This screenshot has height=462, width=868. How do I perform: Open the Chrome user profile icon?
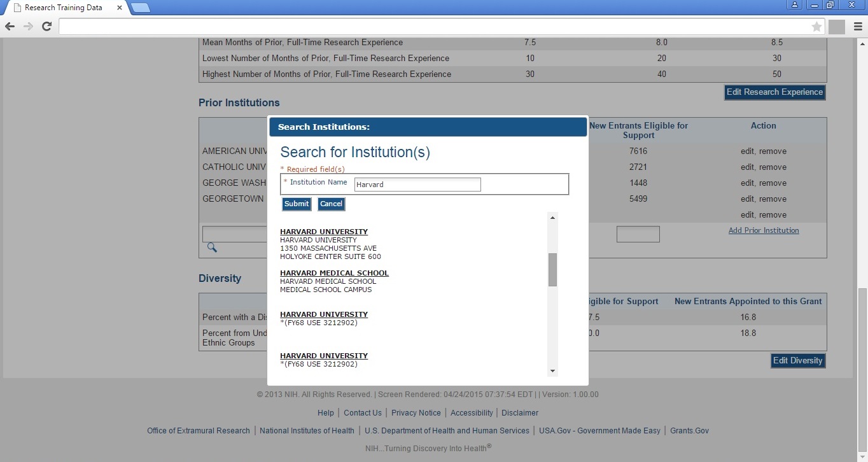795,5
